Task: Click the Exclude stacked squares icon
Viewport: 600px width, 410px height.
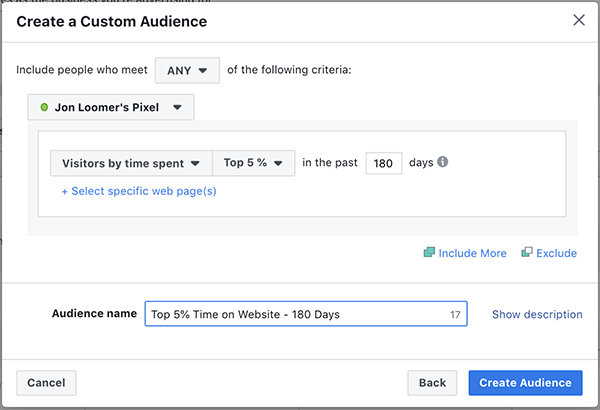Action: tap(527, 252)
